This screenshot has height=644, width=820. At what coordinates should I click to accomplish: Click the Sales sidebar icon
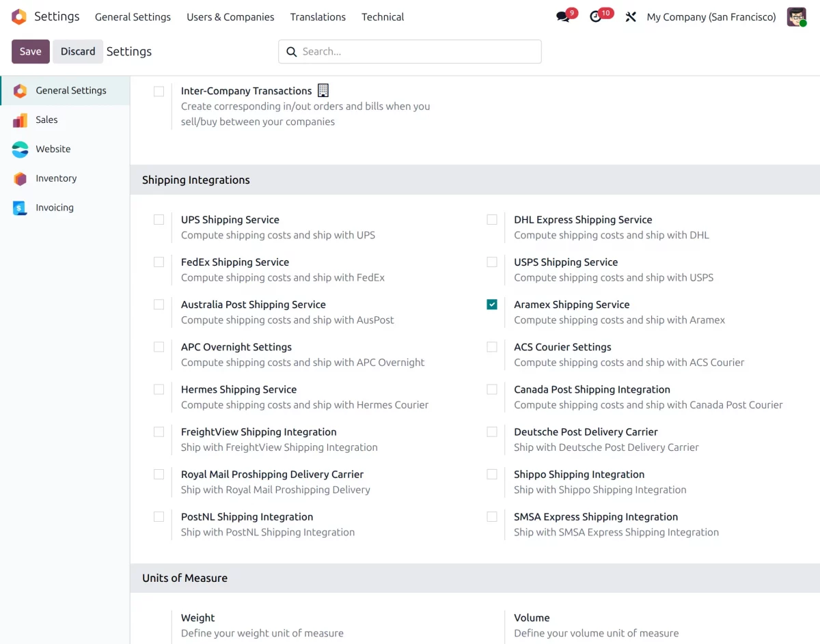coord(20,120)
